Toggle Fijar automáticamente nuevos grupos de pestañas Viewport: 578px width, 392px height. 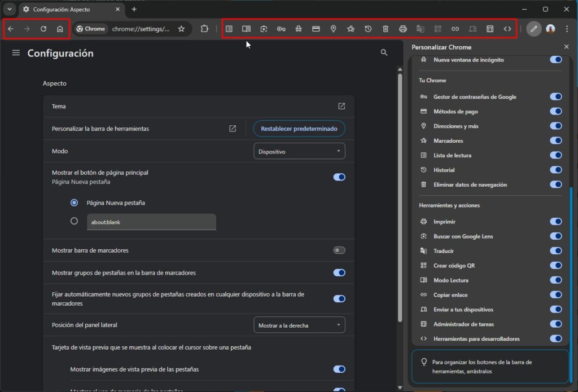tap(339, 299)
